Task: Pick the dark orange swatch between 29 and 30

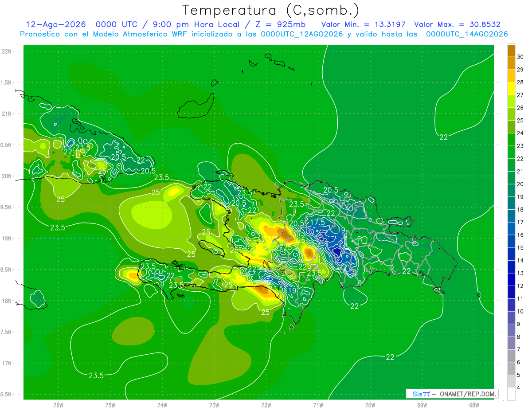Action: tap(511, 63)
